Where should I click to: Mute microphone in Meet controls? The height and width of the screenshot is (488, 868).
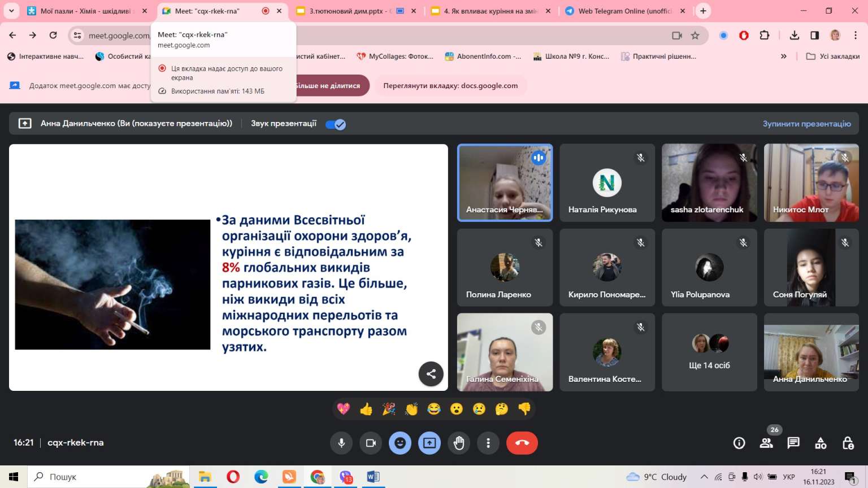tap(341, 443)
